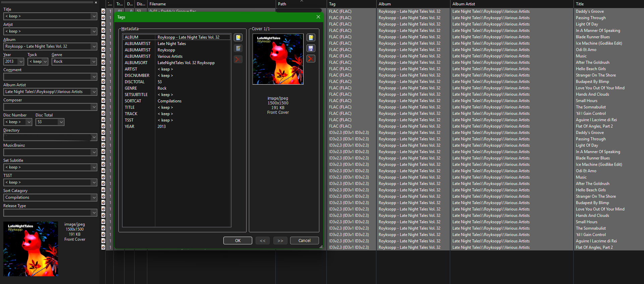Open the Year dropdown showing 2013
Screen dimensions: 644x284
pos(21,62)
